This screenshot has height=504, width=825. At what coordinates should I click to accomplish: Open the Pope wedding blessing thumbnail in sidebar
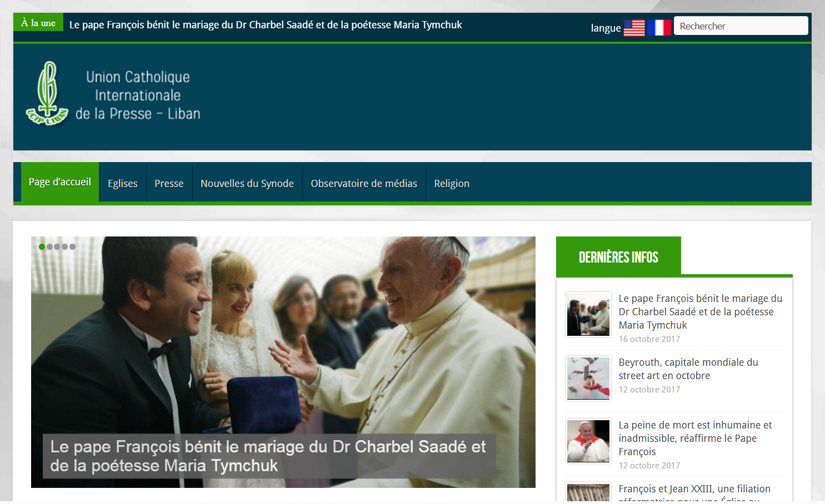tap(588, 314)
